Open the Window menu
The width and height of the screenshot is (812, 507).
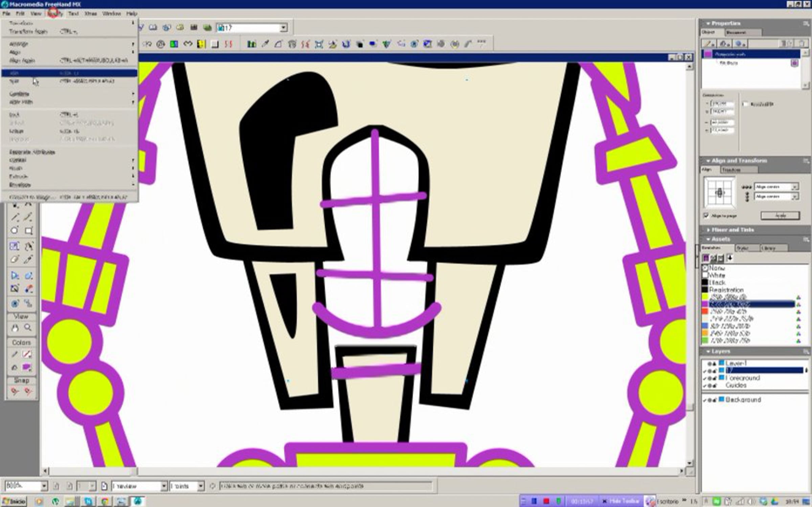(x=111, y=14)
